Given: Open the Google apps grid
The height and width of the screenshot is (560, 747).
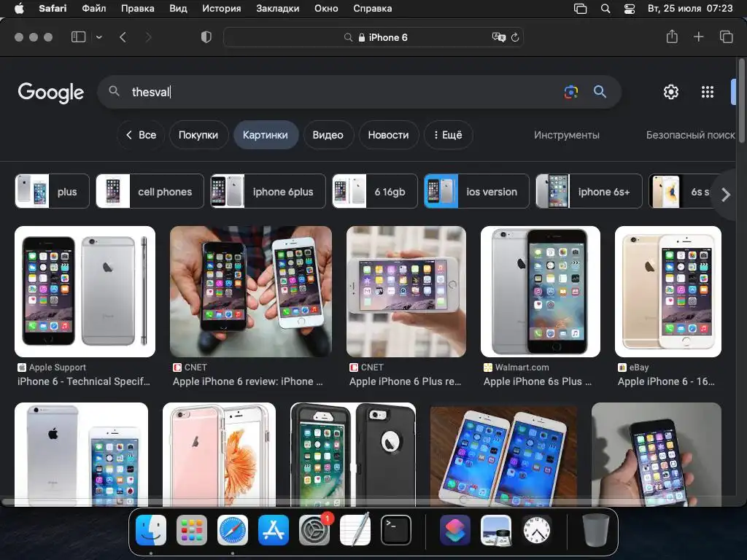Looking at the screenshot, I should (x=708, y=92).
